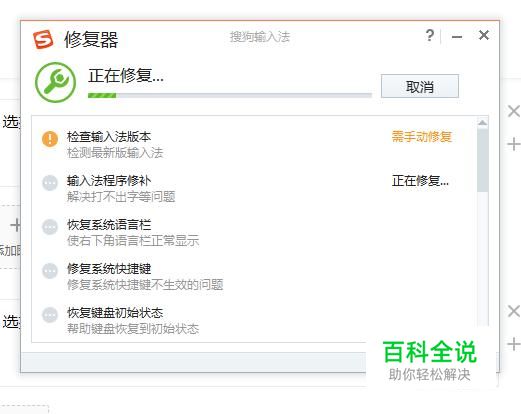The height and width of the screenshot is (414, 521).
Task: Click the 解决打不出字等问题 description
Action: coord(121,197)
